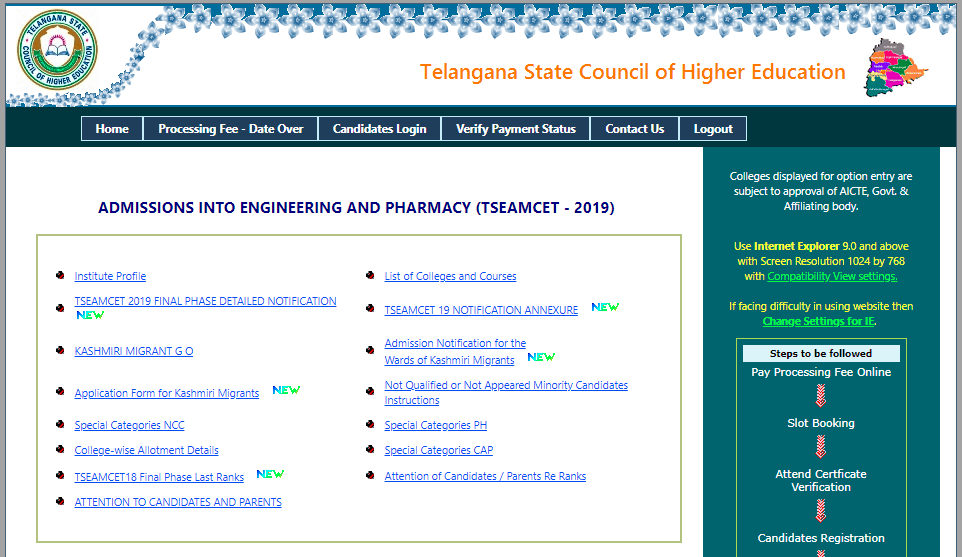
Task: Go to the Contact Us menu
Action: pyautogui.click(x=634, y=129)
